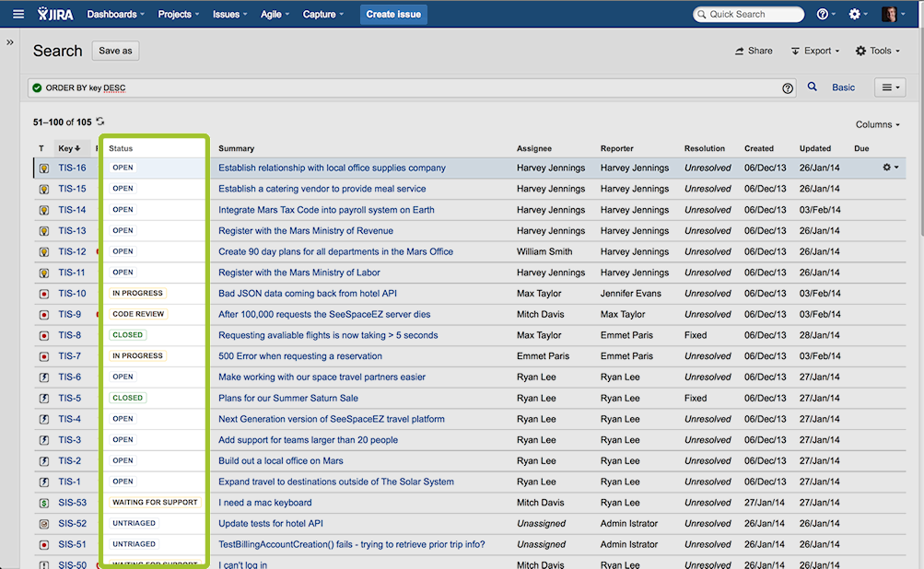
Task: Expand the collapsed sidebar with double chevron
Action: pos(10,42)
